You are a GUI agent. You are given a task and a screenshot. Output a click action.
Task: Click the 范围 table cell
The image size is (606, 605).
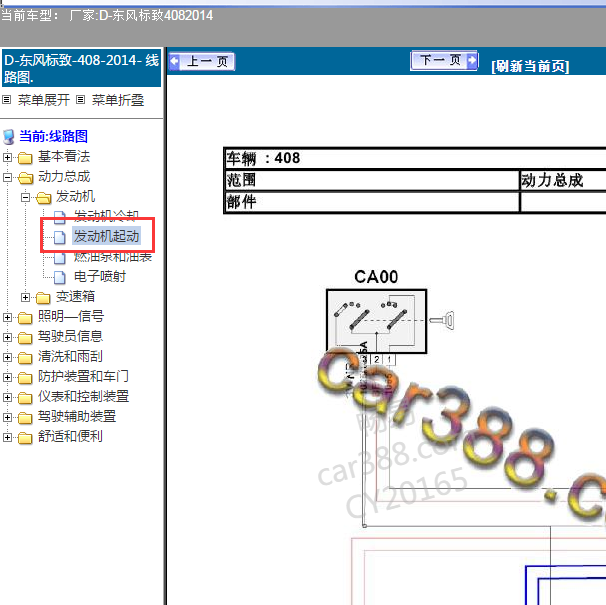[x=372, y=180]
